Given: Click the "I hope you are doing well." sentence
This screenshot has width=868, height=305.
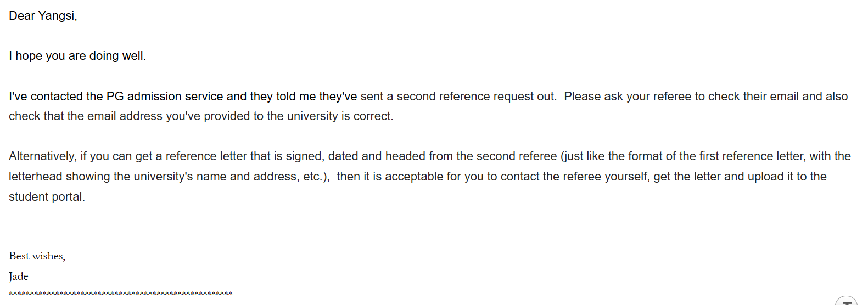Looking at the screenshot, I should point(77,56).
